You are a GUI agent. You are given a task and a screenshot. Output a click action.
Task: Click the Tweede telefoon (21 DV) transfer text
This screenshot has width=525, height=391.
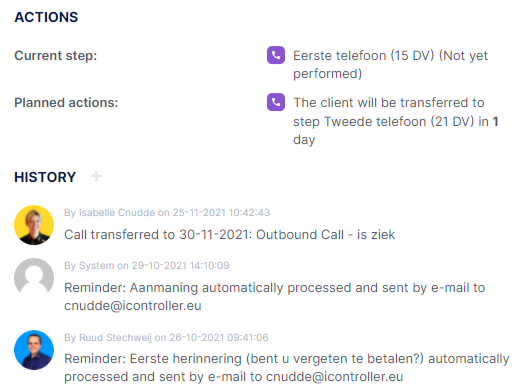396,121
